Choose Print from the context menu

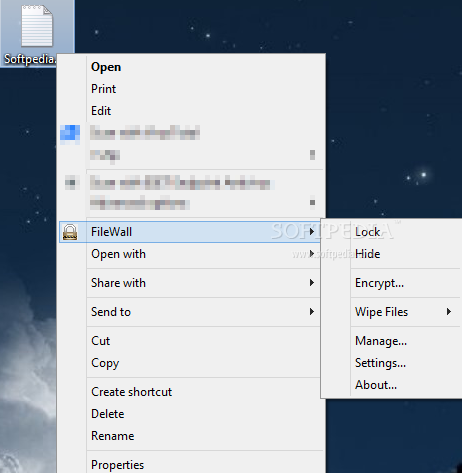190,89
